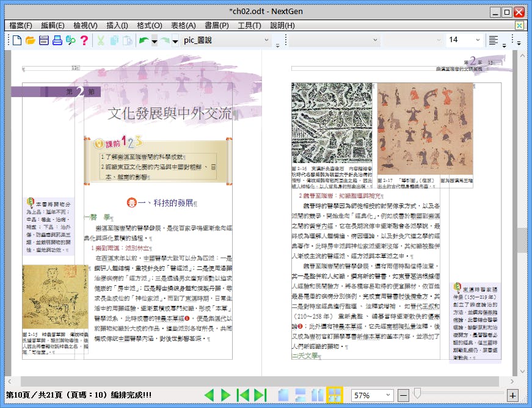Paste from the clipboard
This screenshot has width=532, height=408.
[128, 40]
